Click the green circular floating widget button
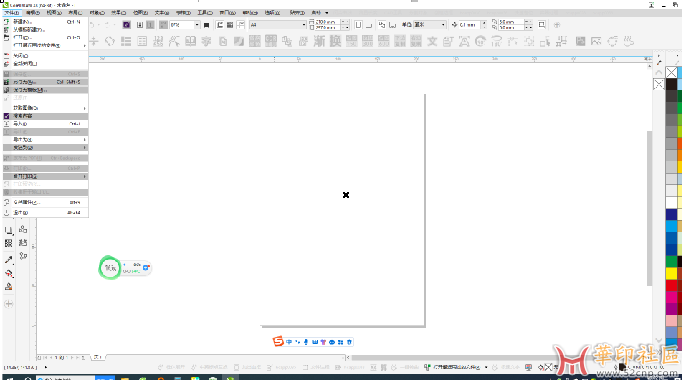The width and height of the screenshot is (682, 380). click(x=110, y=268)
